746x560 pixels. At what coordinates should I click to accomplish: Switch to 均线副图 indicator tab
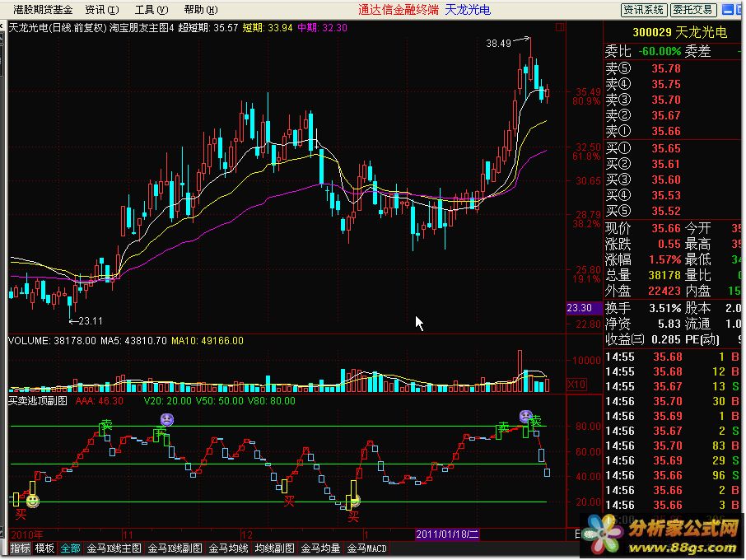[x=274, y=548]
